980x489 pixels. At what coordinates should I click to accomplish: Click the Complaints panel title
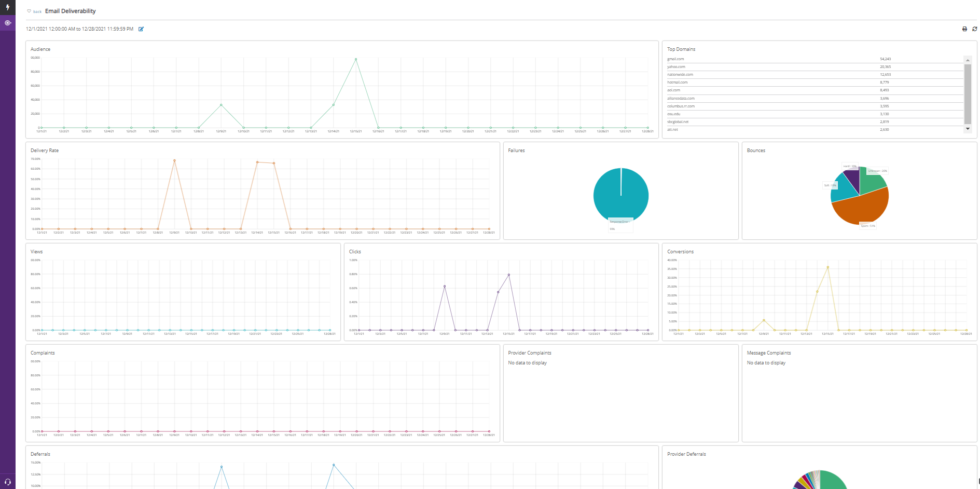(x=43, y=353)
